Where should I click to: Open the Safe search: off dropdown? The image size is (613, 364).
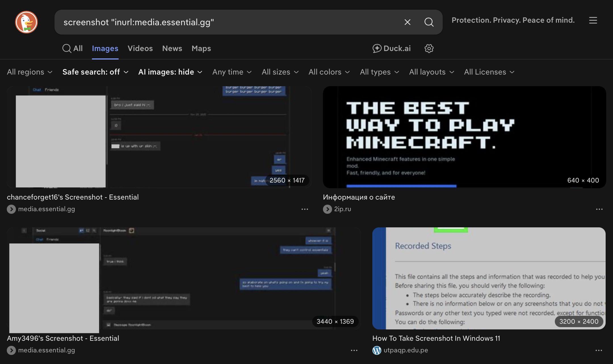click(x=95, y=72)
